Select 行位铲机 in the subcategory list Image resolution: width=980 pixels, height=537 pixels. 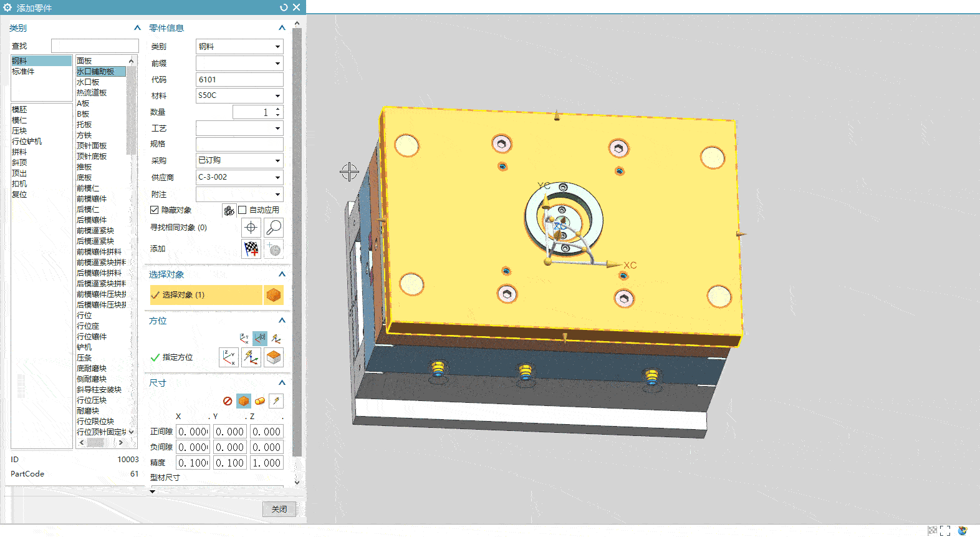(27, 142)
